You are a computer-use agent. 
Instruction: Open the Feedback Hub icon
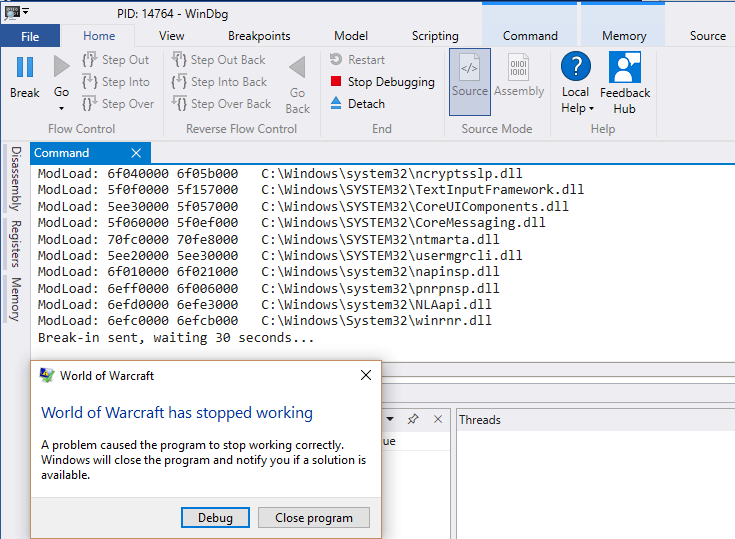click(x=625, y=67)
